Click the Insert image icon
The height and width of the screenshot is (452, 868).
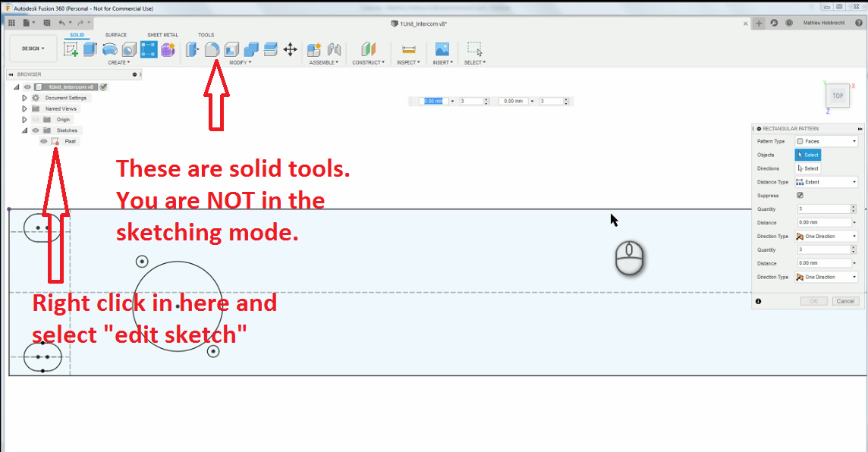442,50
